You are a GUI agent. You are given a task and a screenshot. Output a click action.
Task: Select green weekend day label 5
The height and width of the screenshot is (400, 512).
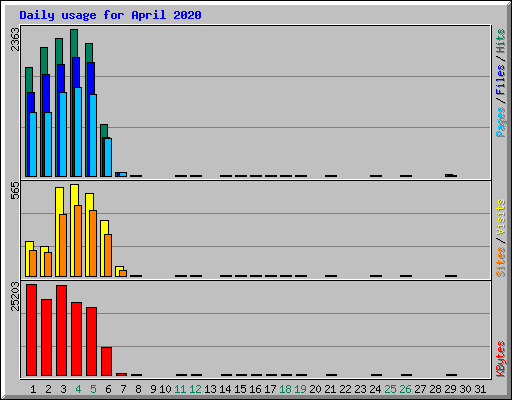[93, 389]
